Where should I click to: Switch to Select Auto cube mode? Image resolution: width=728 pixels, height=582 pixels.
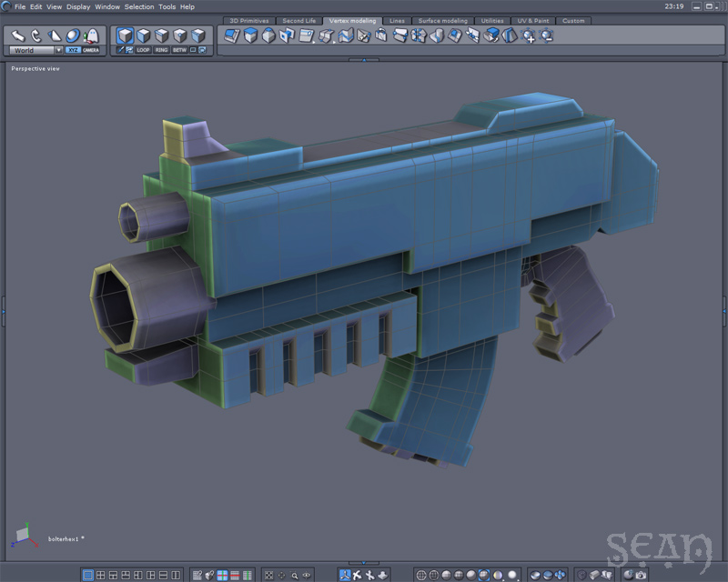(x=125, y=35)
